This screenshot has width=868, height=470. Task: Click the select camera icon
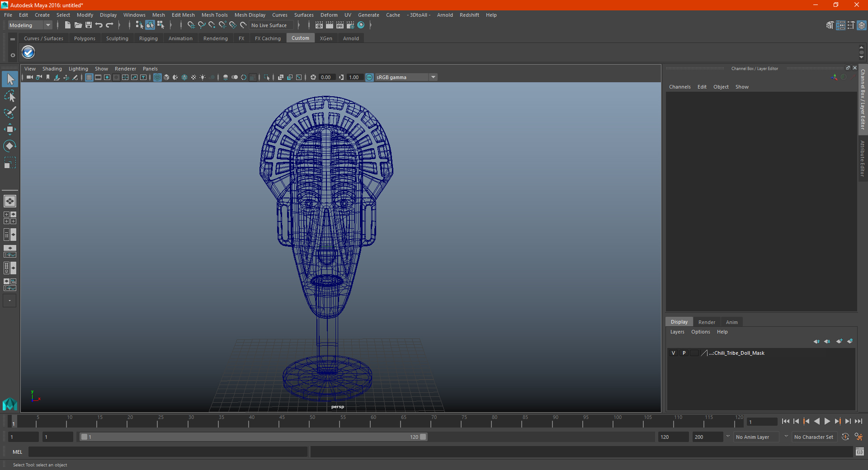point(30,77)
